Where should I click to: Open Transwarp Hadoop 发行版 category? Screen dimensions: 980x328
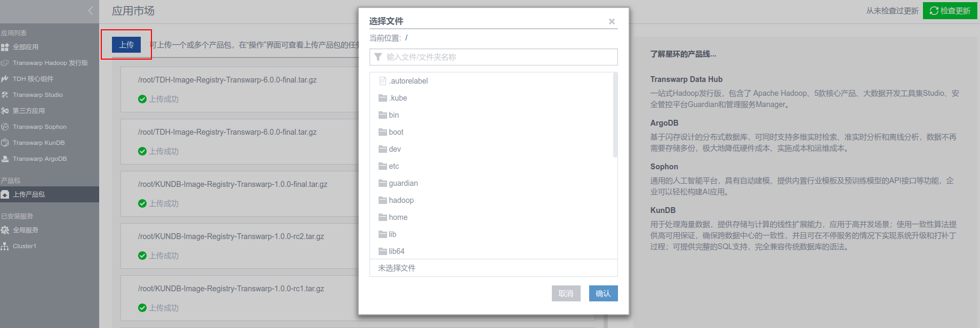point(50,63)
